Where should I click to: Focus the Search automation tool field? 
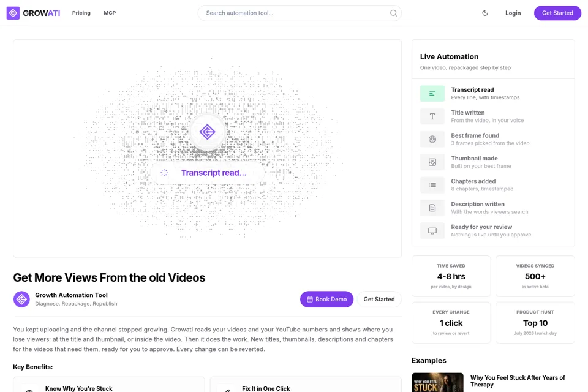click(300, 13)
